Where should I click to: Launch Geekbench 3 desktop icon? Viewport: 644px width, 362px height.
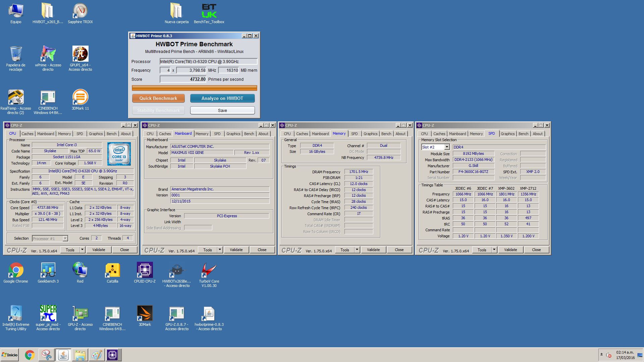point(48,273)
